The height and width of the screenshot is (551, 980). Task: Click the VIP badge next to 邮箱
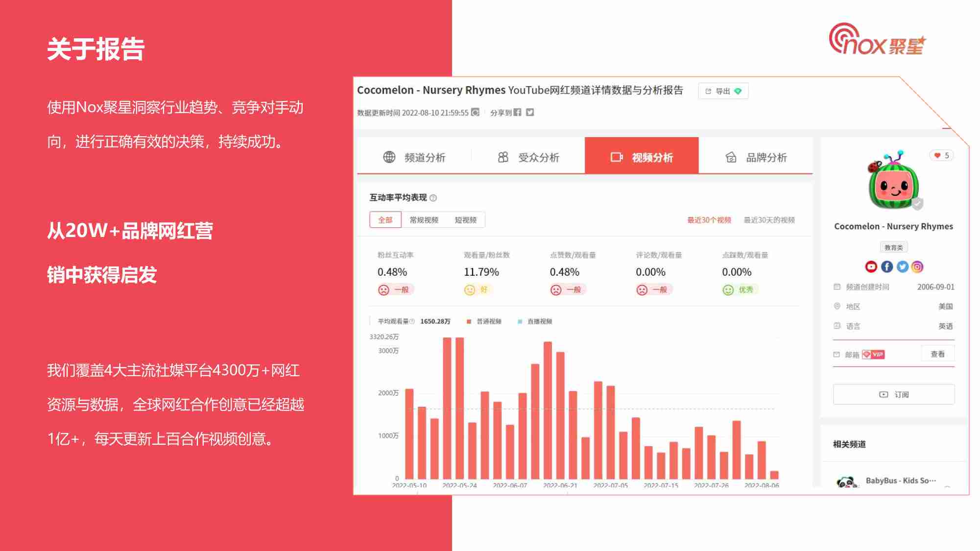873,354
